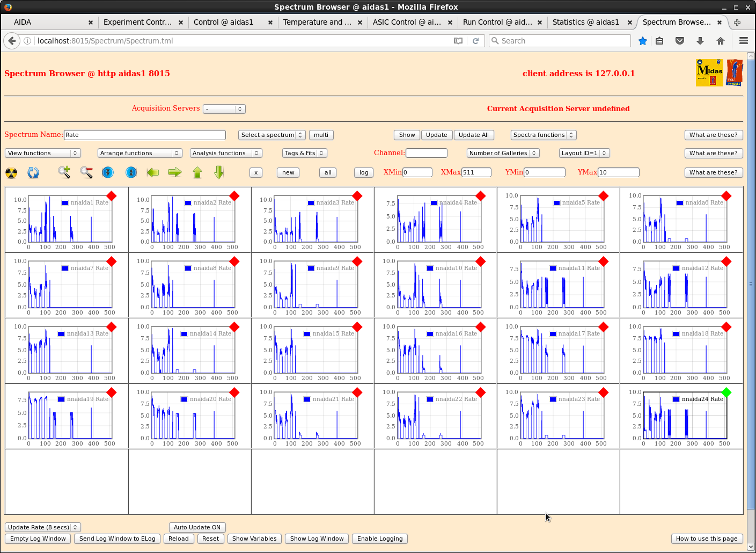Click the green right arrow icon
Image resolution: width=756 pixels, height=553 pixels.
click(x=175, y=172)
